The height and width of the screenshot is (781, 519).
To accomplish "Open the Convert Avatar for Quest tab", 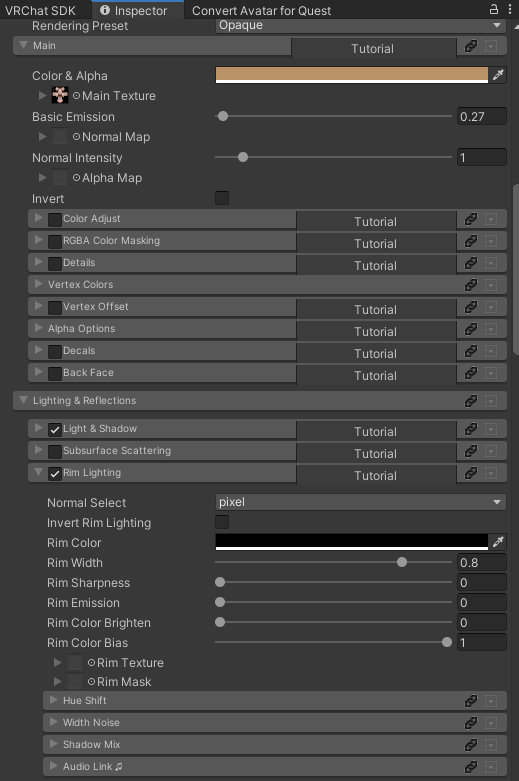I will pyautogui.click(x=261, y=10).
